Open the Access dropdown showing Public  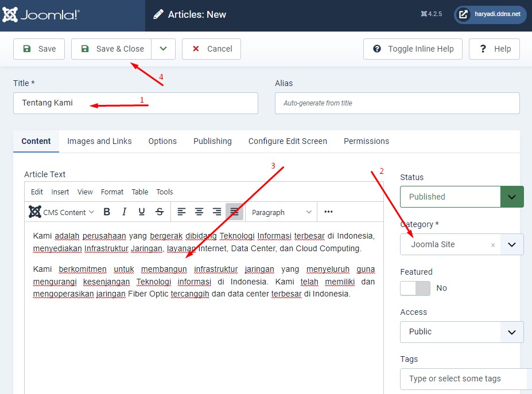click(461, 331)
